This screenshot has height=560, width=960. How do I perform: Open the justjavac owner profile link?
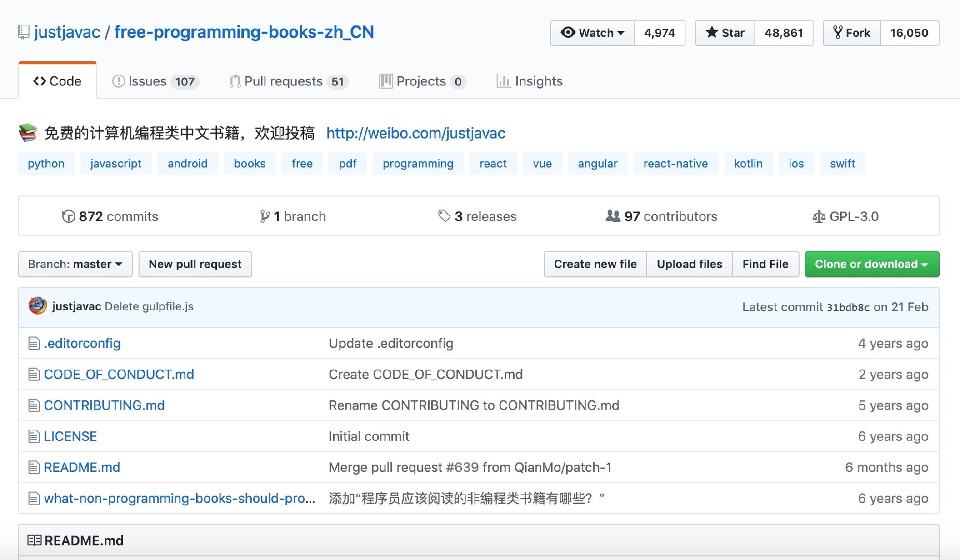67,32
